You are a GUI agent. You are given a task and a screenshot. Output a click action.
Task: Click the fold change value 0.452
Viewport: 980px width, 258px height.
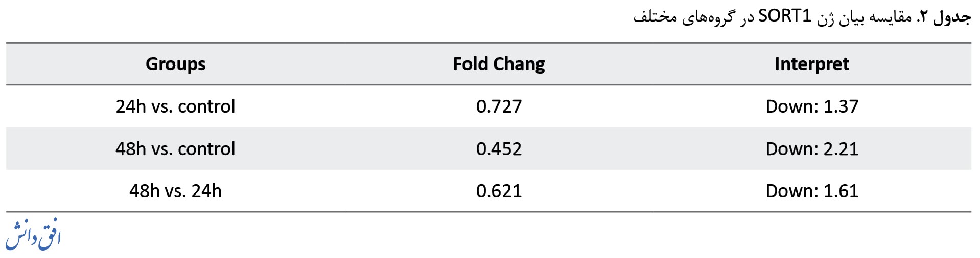(x=499, y=149)
